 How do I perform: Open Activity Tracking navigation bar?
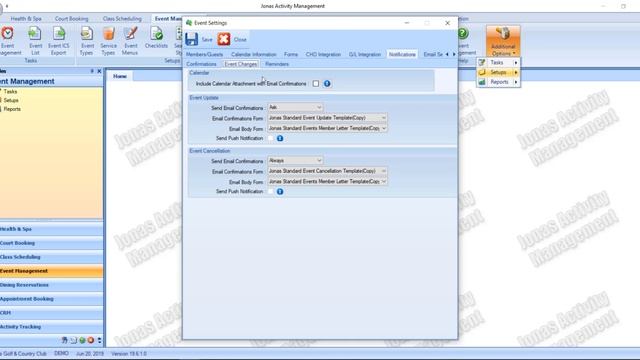51,327
